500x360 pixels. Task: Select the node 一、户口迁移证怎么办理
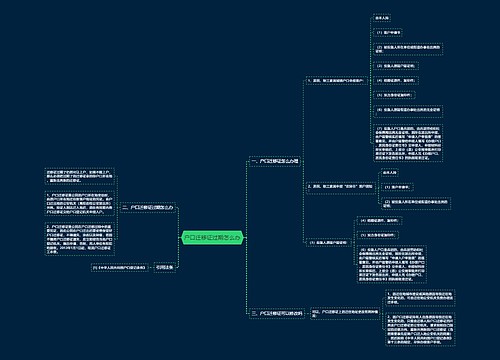pos(275,161)
